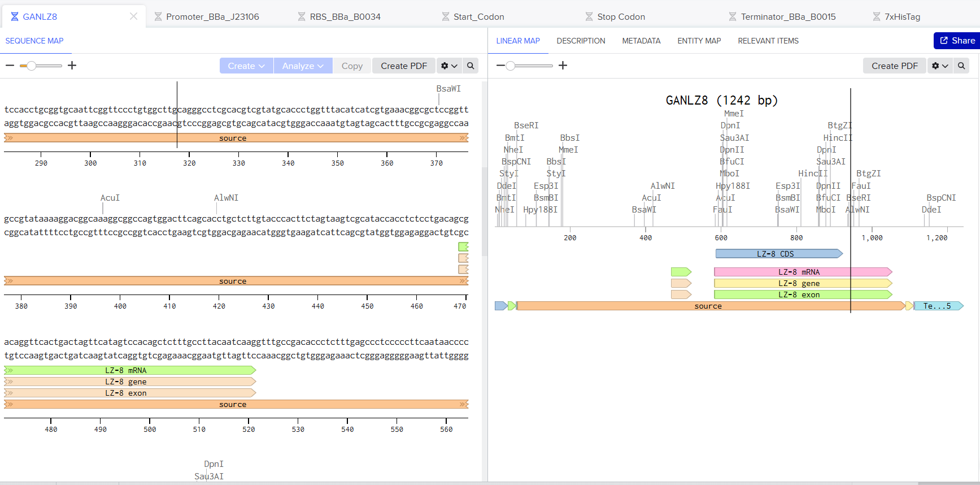
Task: Zoom in sequence map with plus icon
Action: (72, 66)
